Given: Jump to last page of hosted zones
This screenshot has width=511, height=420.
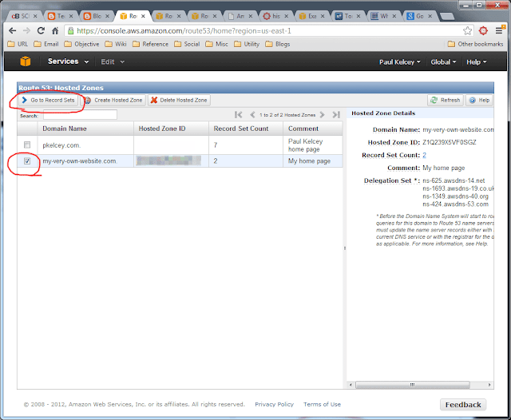Looking at the screenshot, I should (336, 115).
